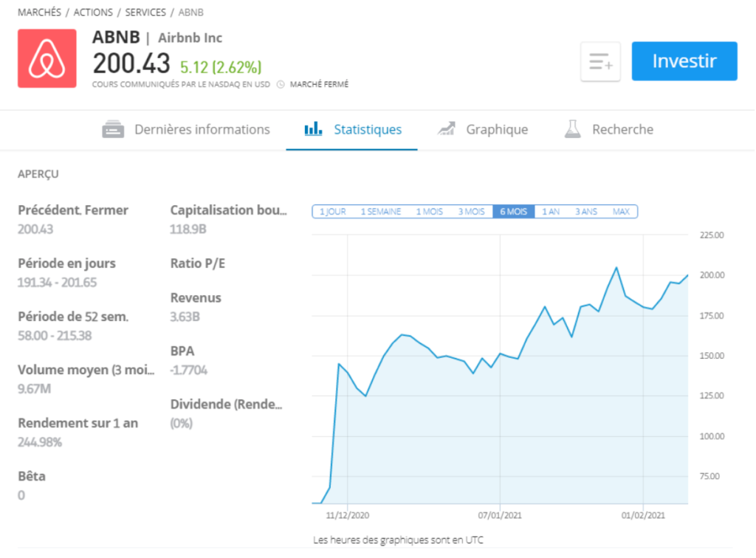Select the 1 SEMAINE chart range
756x558 pixels.
[381, 212]
